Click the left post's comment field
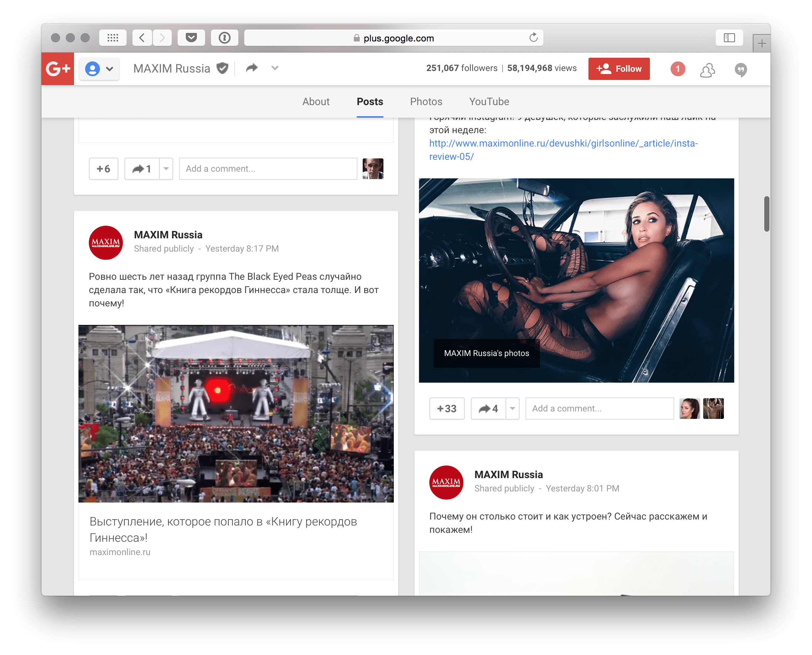Image resolution: width=812 pixels, height=655 pixels. (268, 169)
